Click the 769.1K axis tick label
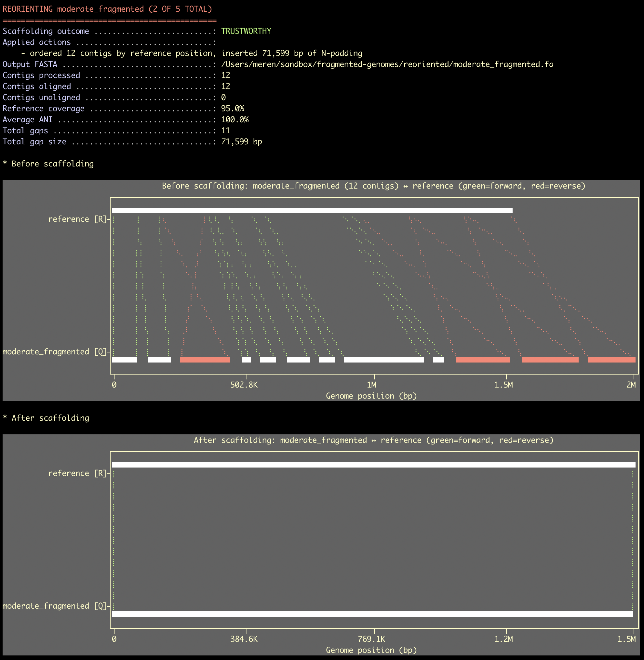 [x=371, y=639]
